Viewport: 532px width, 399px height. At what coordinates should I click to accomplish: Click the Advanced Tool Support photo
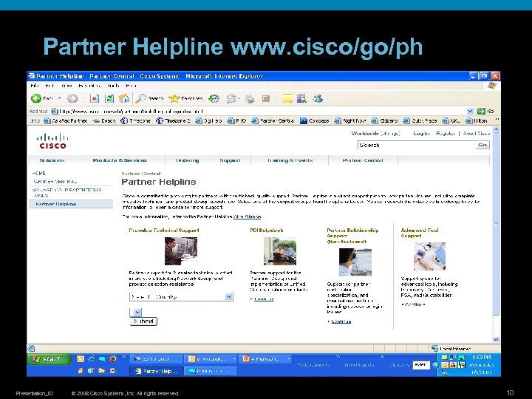point(429,256)
